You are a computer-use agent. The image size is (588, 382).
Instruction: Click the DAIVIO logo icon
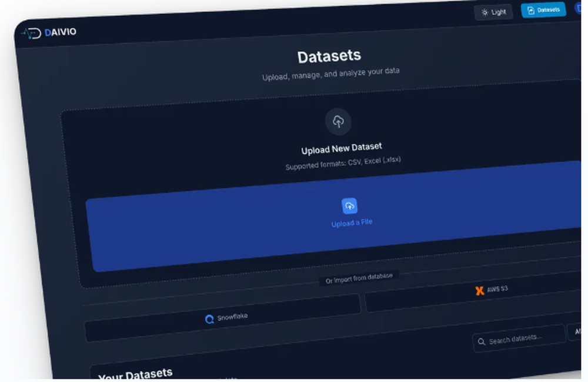[31, 34]
